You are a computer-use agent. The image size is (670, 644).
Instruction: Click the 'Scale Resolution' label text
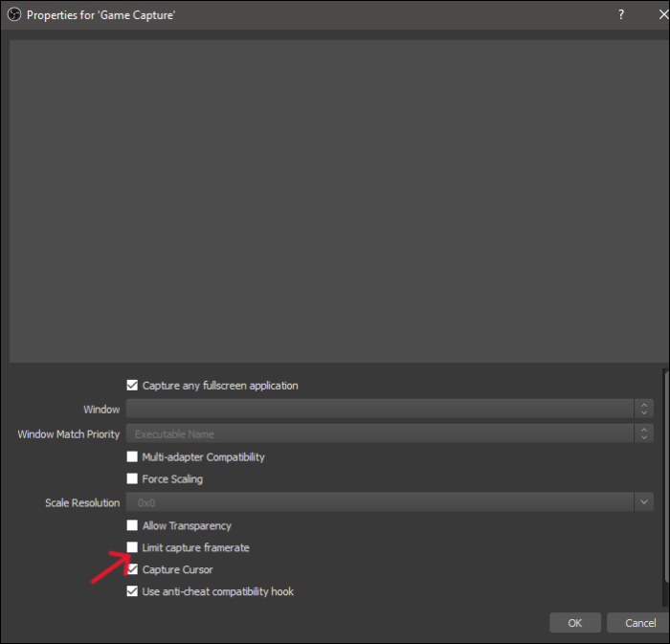pyautogui.click(x=82, y=503)
